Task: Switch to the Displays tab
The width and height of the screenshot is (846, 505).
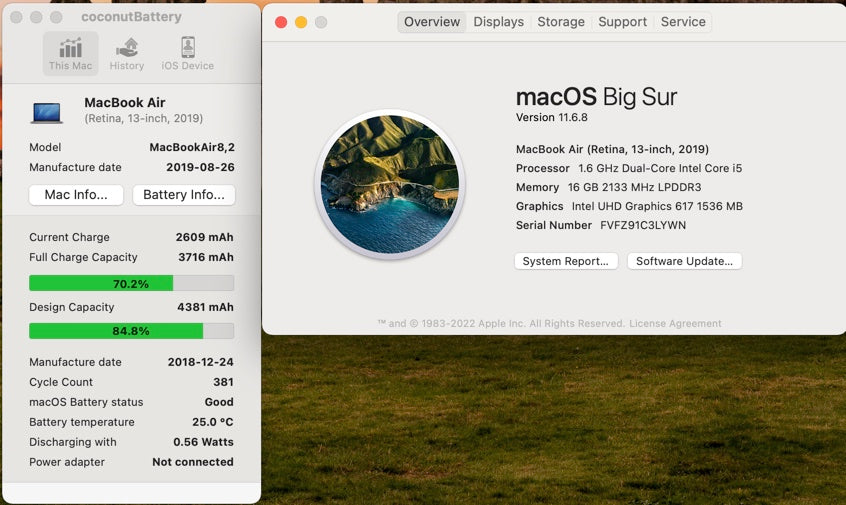Action: [x=498, y=22]
